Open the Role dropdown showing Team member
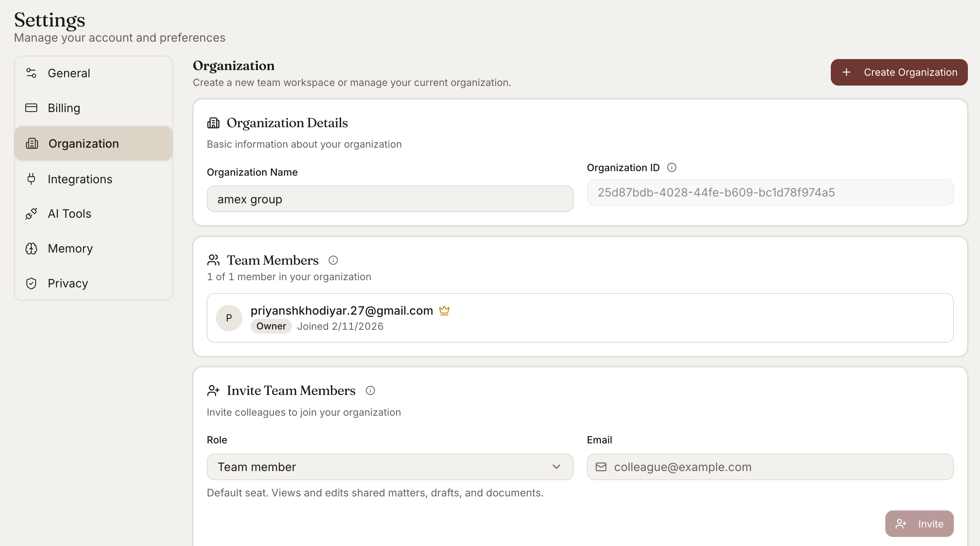 pyautogui.click(x=390, y=467)
